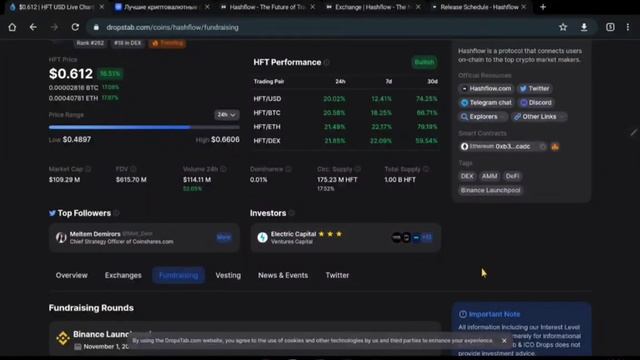
Task: Open the Discord link
Action: (536, 103)
